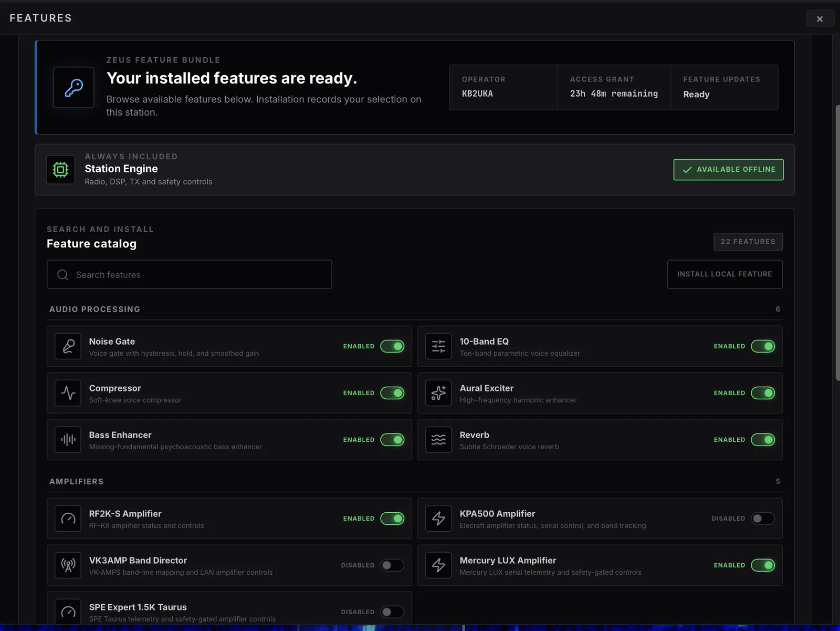Click the magnifier icon in search box
The image size is (840, 631).
(x=62, y=275)
